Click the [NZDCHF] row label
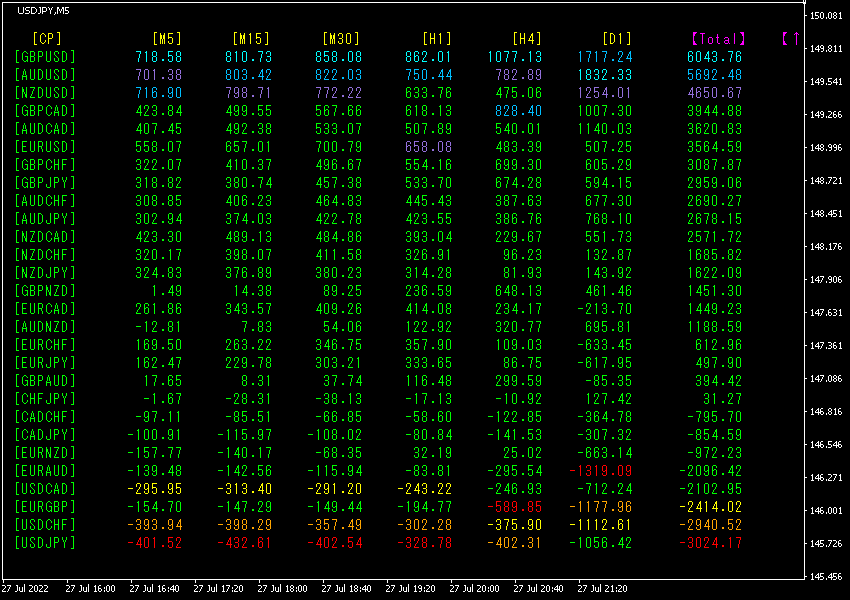This screenshot has width=850, height=600. point(46,255)
